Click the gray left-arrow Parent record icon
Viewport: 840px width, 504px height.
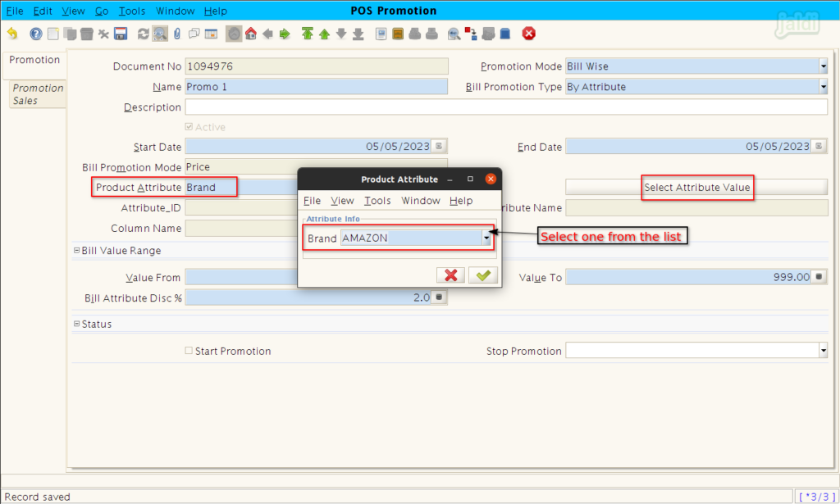pos(268,34)
